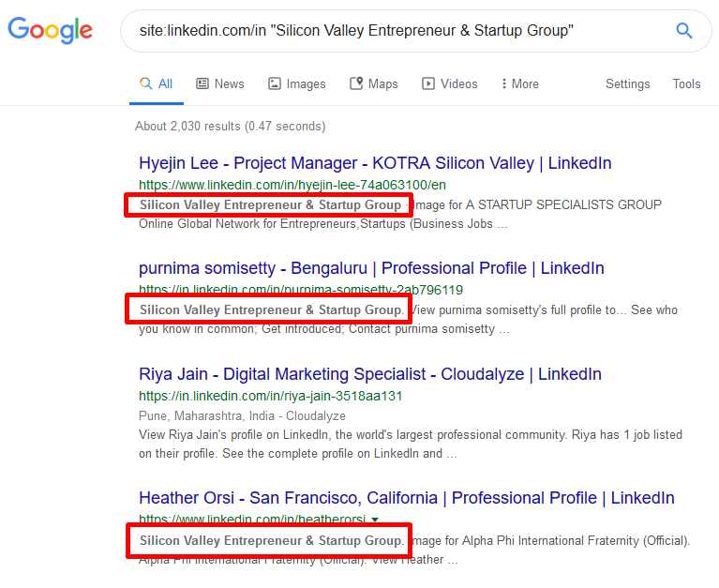Click the hyejin-lee-74a063100 green URL
Image resolution: width=719 pixels, height=588 pixels.
tap(292, 185)
